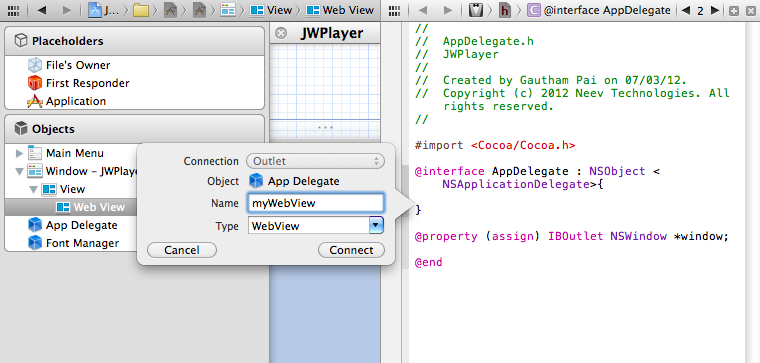Image resolution: width=760 pixels, height=363 pixels.
Task: Click 'NSApplicationDelegate' in the code
Action: click(515, 184)
